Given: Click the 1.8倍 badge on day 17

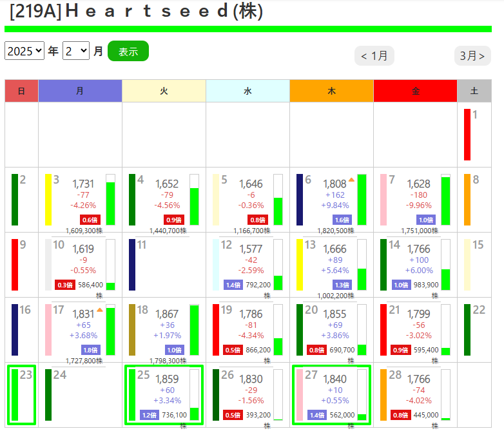Looking at the screenshot, I should click(91, 350).
